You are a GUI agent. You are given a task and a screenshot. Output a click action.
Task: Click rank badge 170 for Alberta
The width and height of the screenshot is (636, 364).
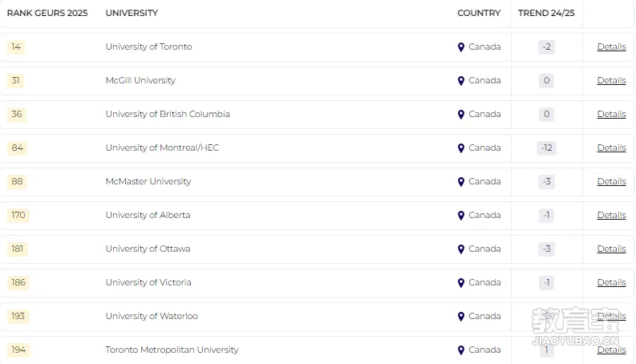(18, 215)
